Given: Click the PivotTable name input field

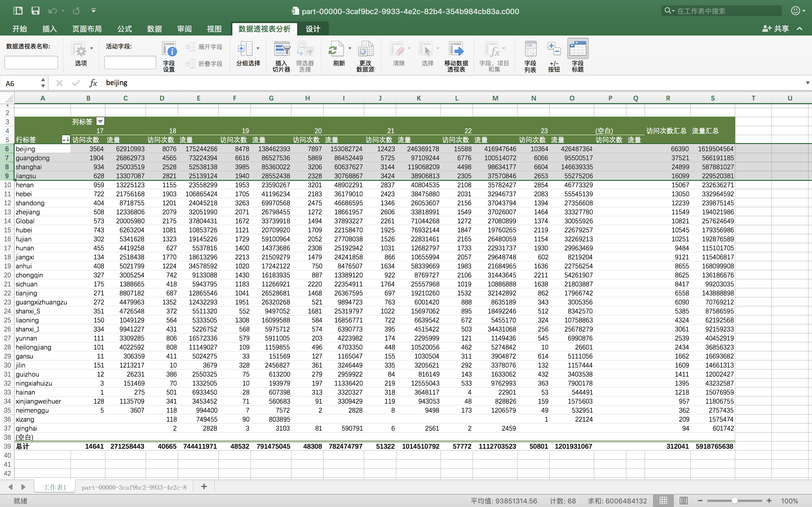Looking at the screenshot, I should pyautogui.click(x=31, y=63).
